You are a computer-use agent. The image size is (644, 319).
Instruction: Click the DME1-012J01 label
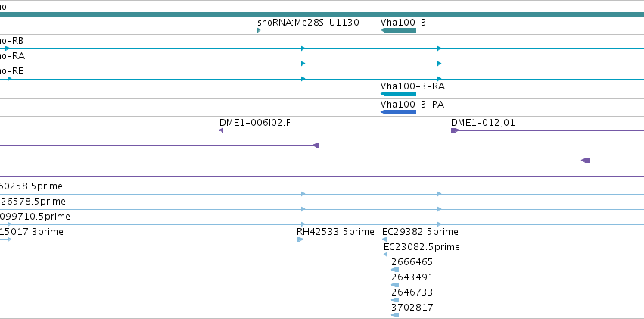click(x=483, y=123)
